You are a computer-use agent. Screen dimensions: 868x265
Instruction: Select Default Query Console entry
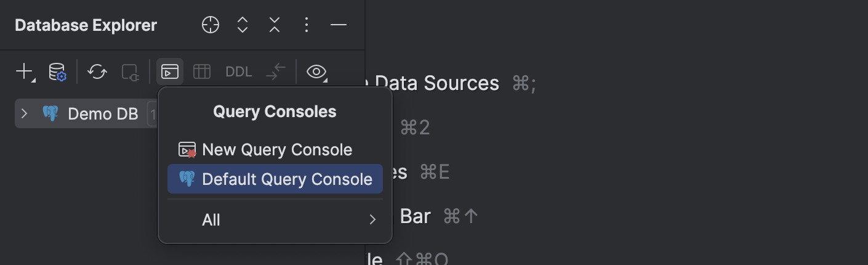[x=275, y=179]
